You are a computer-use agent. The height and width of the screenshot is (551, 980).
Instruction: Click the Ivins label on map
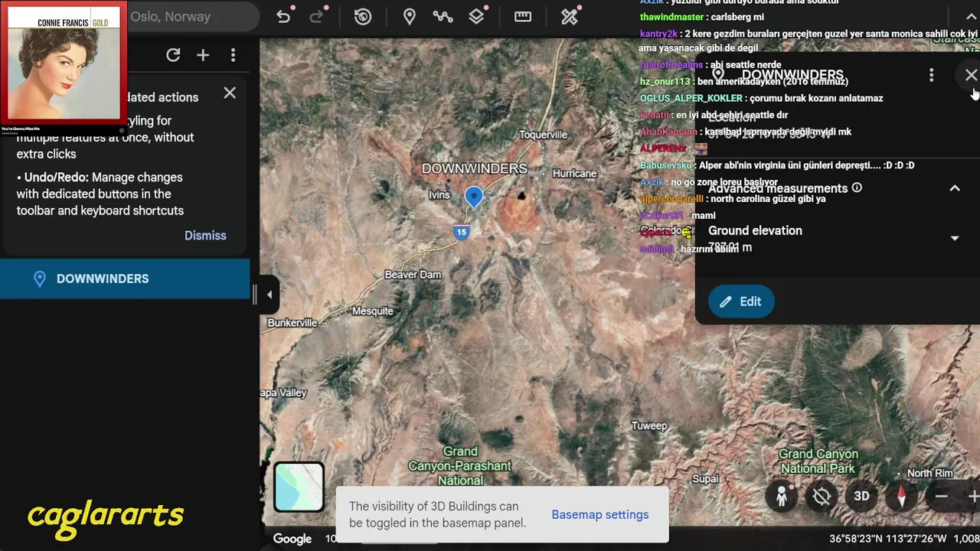click(x=439, y=195)
